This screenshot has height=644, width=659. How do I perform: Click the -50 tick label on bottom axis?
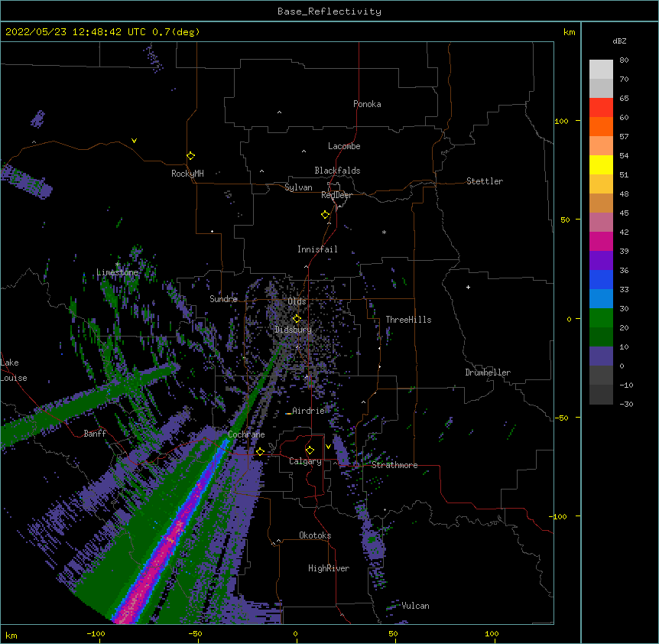tap(195, 633)
